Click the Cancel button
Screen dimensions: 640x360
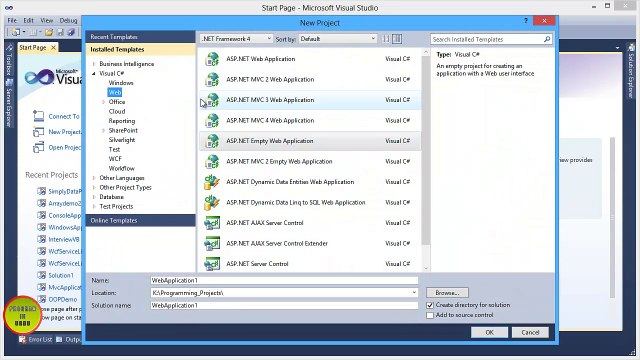tap(530, 333)
